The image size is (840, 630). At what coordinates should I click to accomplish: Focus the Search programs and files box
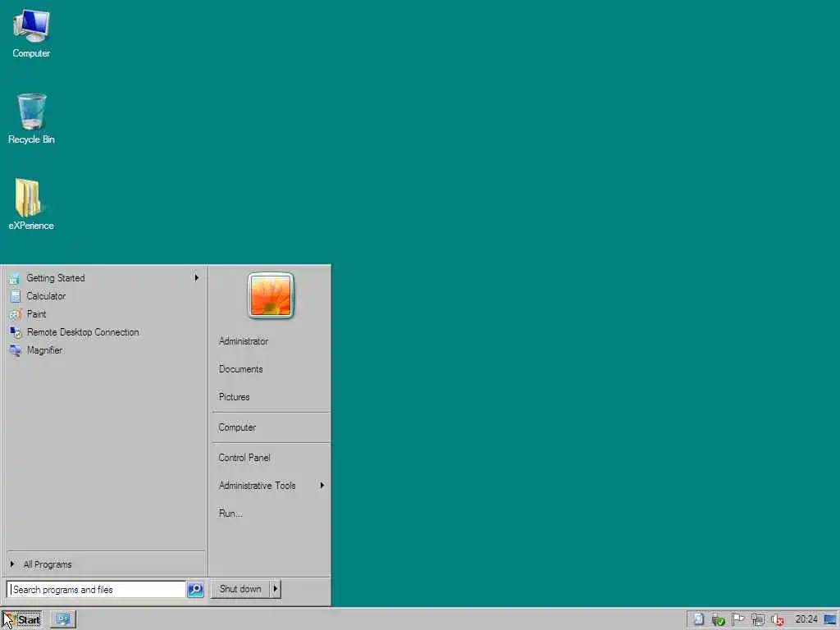[97, 589]
